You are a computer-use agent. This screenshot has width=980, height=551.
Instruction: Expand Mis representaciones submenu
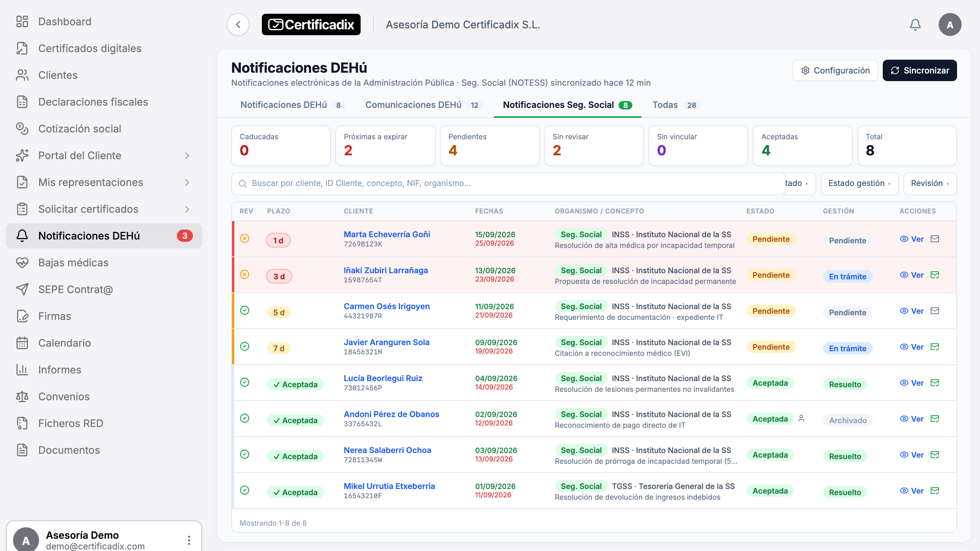click(x=187, y=182)
